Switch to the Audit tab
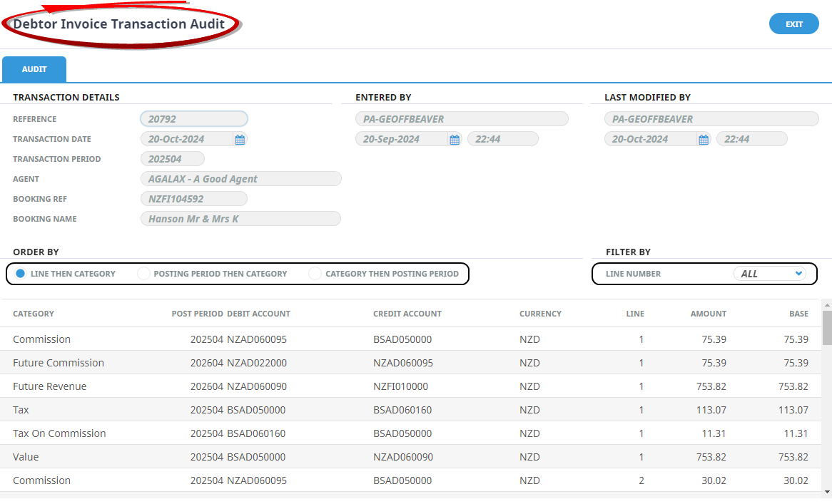The height and width of the screenshot is (504, 832). click(x=34, y=70)
